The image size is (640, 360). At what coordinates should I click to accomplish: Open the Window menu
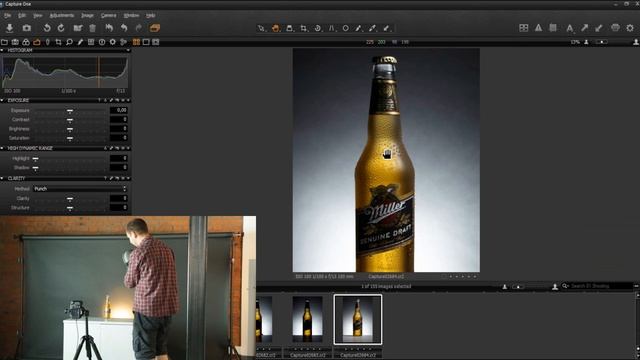pyautogui.click(x=131, y=15)
